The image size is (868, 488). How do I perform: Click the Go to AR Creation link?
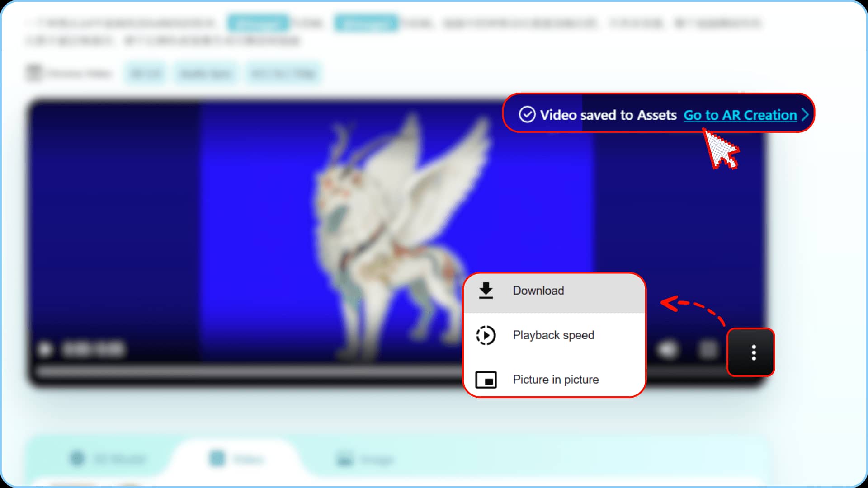coord(740,115)
